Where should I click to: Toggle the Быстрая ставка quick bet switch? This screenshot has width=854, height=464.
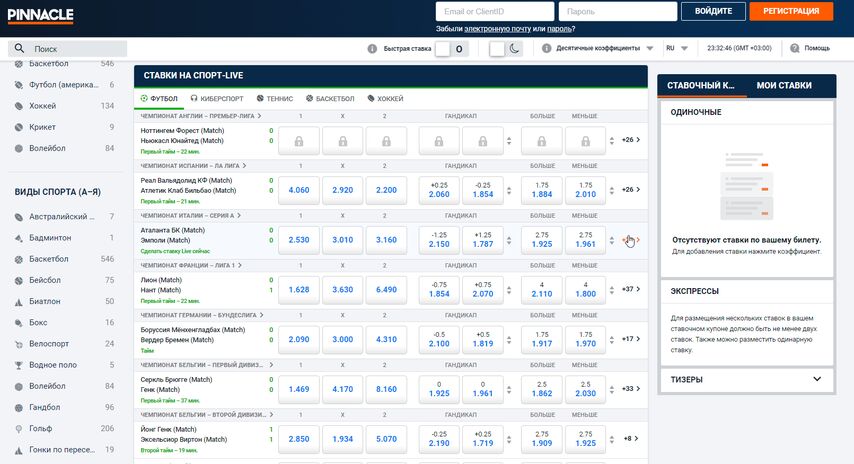(452, 48)
